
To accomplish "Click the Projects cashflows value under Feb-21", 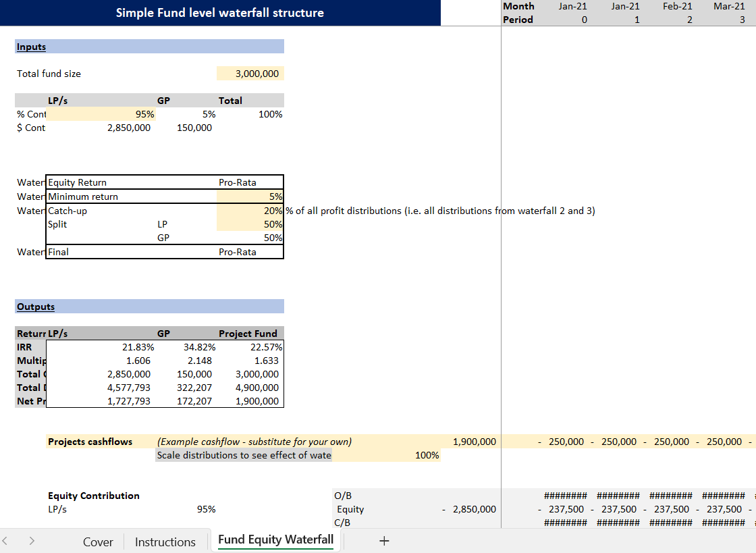I will [668, 442].
